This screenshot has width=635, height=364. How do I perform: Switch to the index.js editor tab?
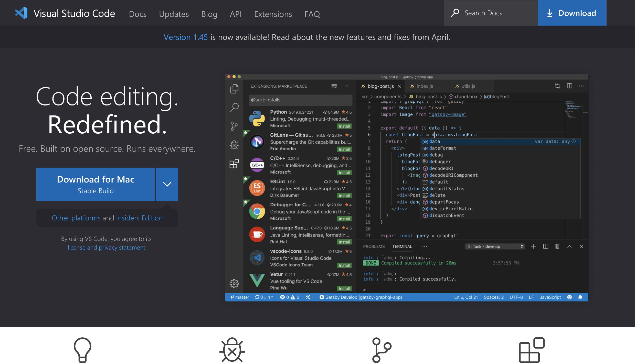click(x=424, y=86)
